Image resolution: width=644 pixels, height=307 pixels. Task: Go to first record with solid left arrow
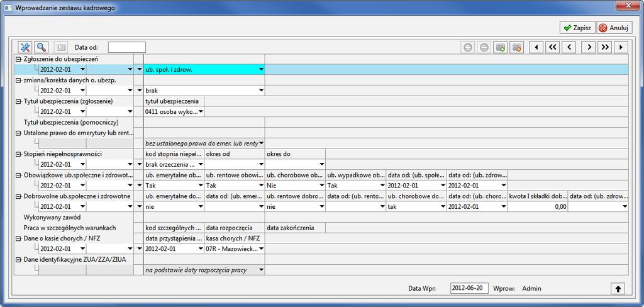(536, 48)
